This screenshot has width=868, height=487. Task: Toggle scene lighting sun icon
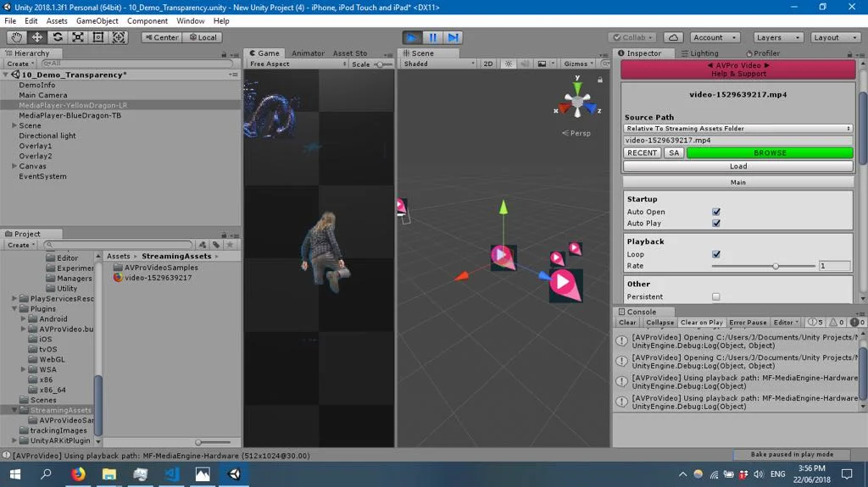pos(509,64)
